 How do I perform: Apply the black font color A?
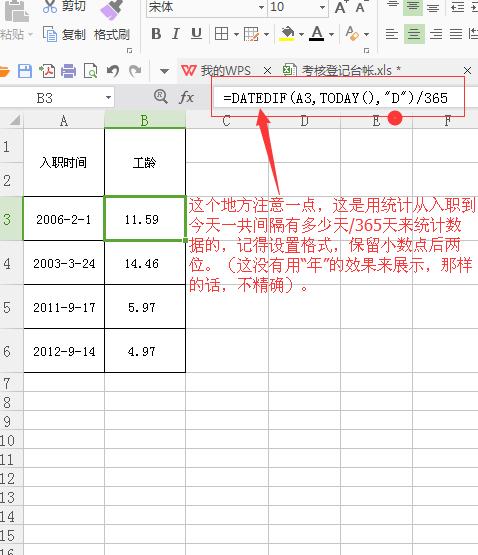(317, 34)
